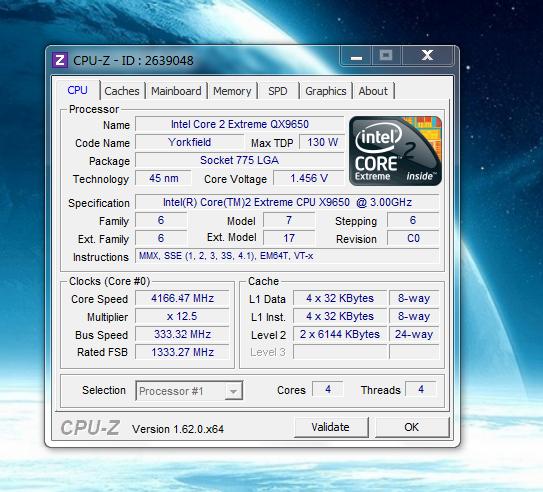Open the Mainboard tab

point(176,91)
